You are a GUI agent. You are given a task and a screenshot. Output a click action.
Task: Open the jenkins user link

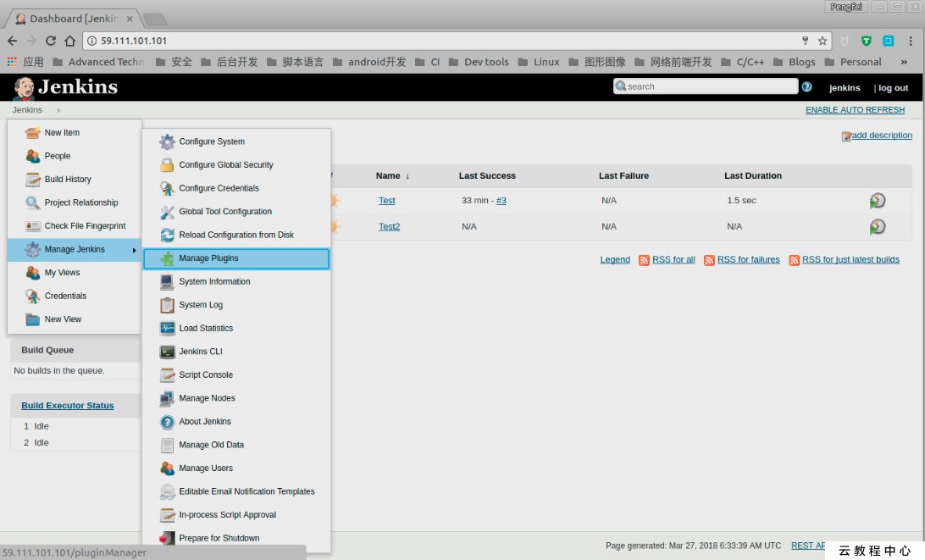pyautogui.click(x=845, y=88)
